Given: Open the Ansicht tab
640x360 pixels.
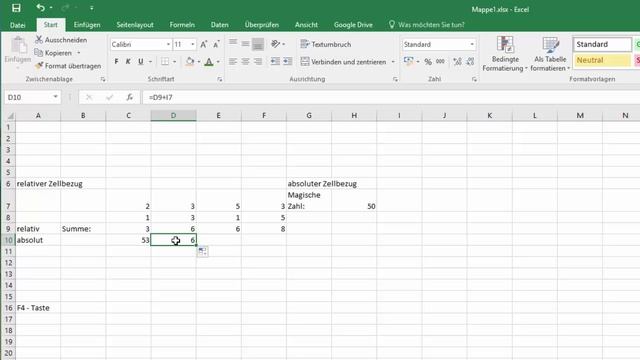Looking at the screenshot, I should pyautogui.click(x=306, y=25).
